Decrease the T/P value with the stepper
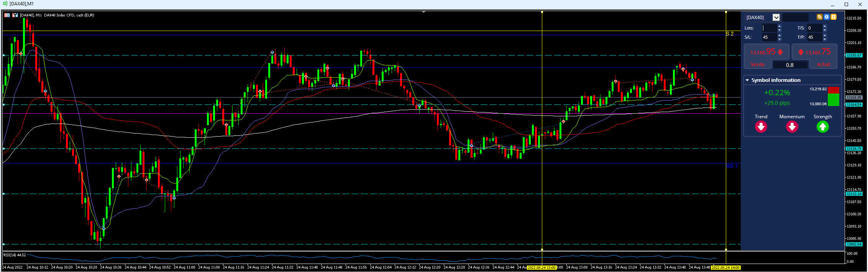This screenshot has height=272, width=868. coord(825,39)
